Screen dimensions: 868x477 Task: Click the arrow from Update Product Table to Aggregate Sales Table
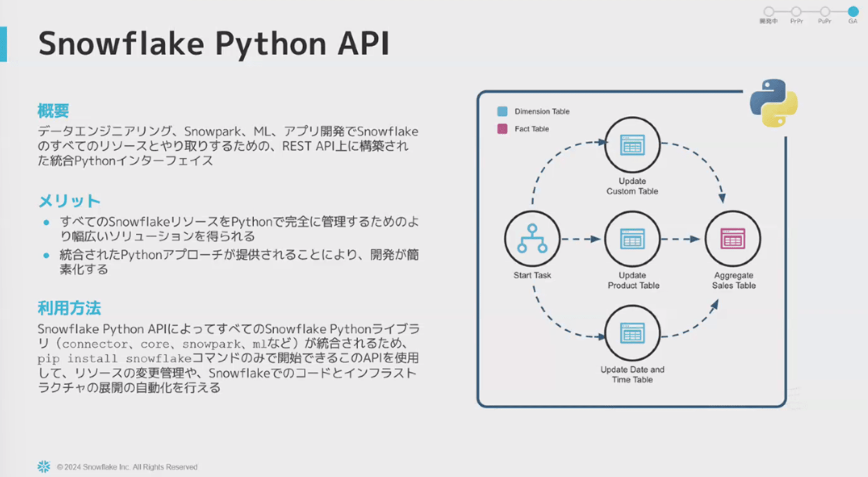coord(682,239)
